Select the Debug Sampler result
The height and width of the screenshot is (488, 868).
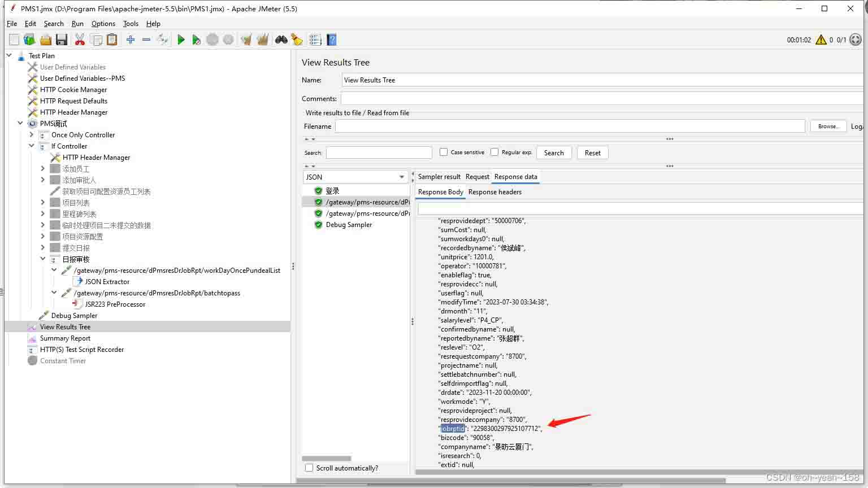click(349, 225)
